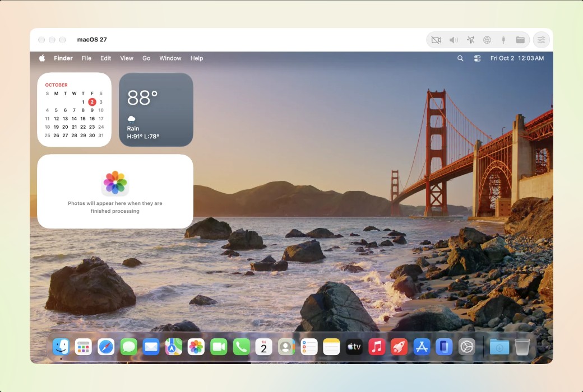Open the Apple menu

[x=42, y=58]
